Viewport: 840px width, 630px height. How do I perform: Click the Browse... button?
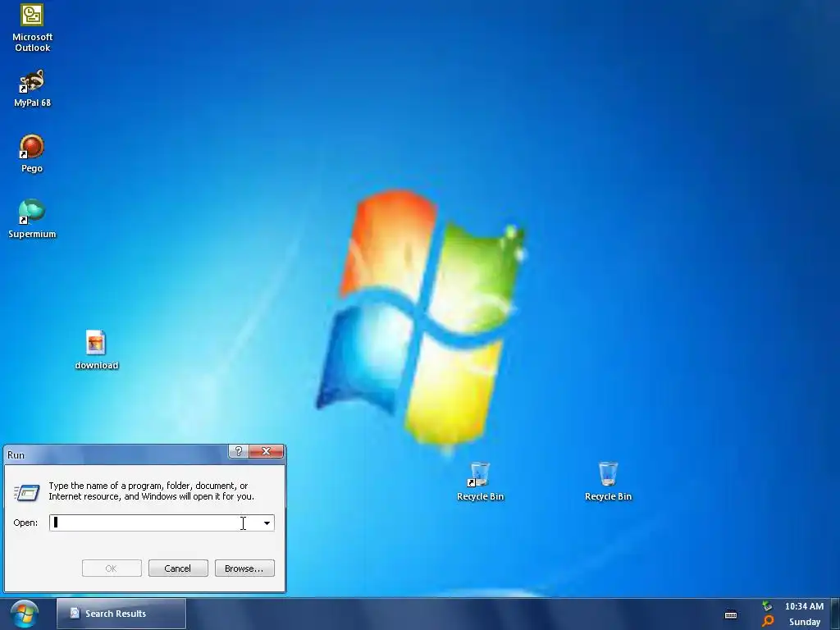(244, 568)
